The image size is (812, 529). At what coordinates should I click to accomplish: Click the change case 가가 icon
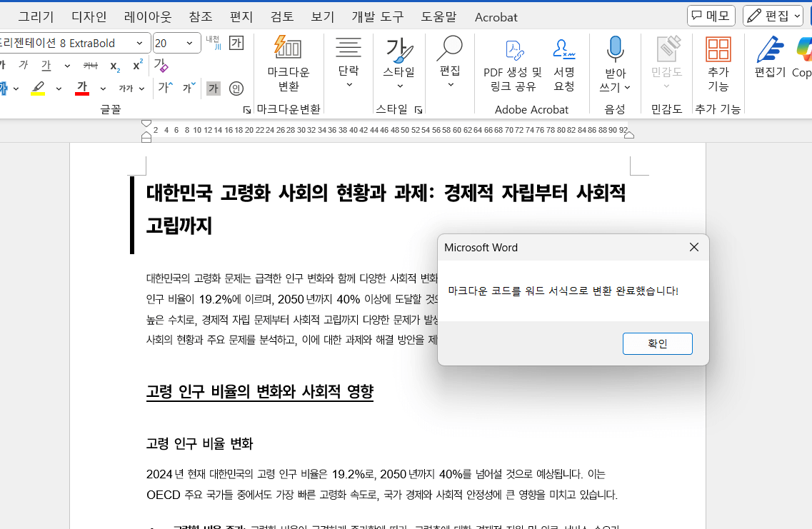126,89
